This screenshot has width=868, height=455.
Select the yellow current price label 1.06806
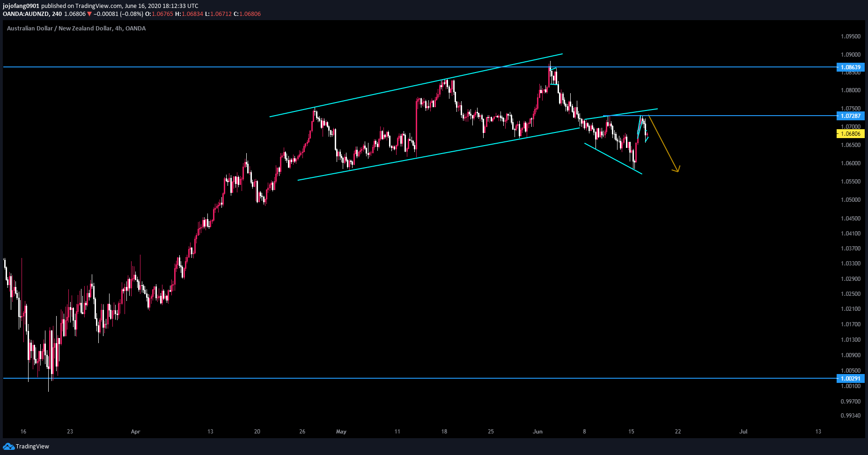coord(850,133)
